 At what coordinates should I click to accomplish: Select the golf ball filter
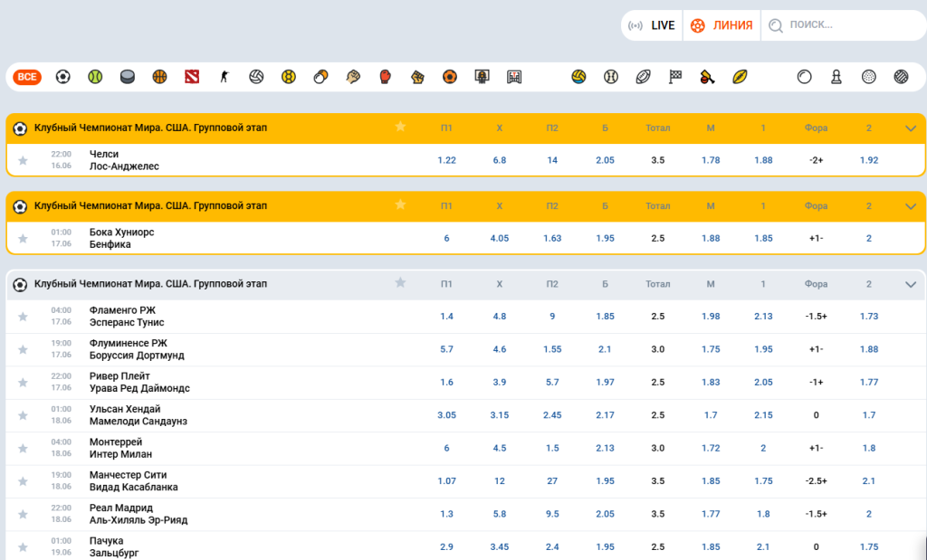[x=868, y=77]
